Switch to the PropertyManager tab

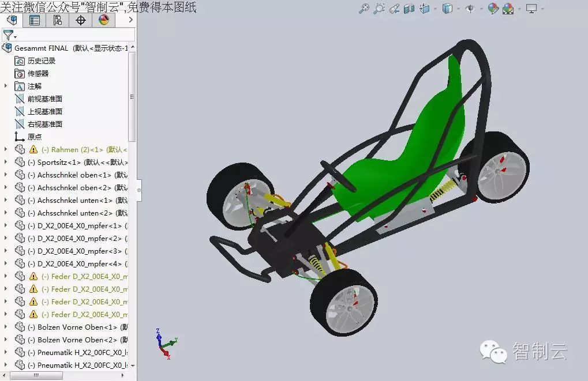34,20
